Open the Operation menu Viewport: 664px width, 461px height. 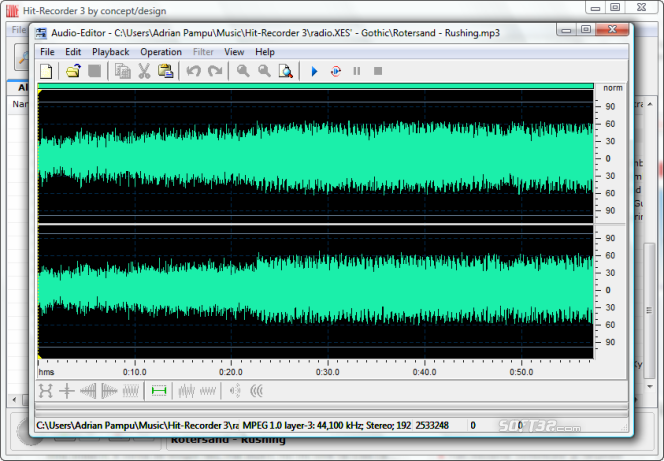click(x=161, y=52)
